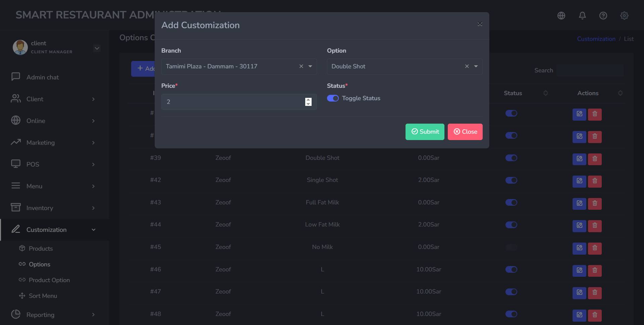Open the help question mark icon
Viewport: 644px width, 325px height.
coord(603,15)
